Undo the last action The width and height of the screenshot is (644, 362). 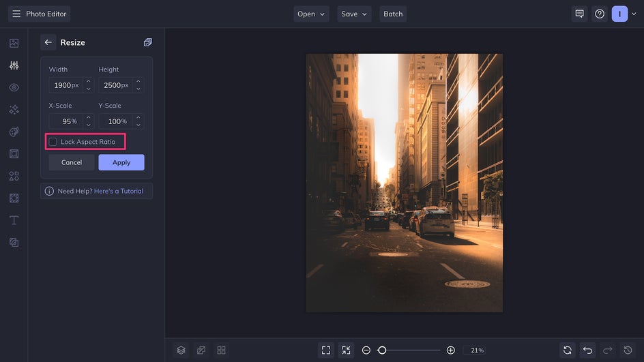[x=588, y=350]
